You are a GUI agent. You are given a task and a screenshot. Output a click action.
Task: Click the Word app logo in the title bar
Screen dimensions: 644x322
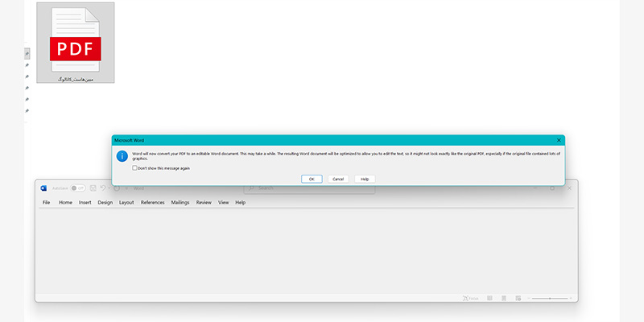[44, 188]
